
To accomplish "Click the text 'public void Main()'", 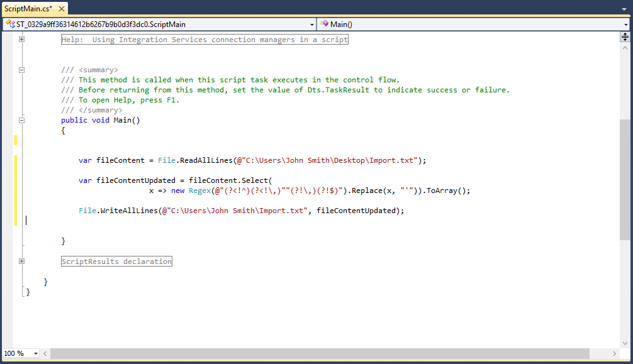I will coord(101,120).
